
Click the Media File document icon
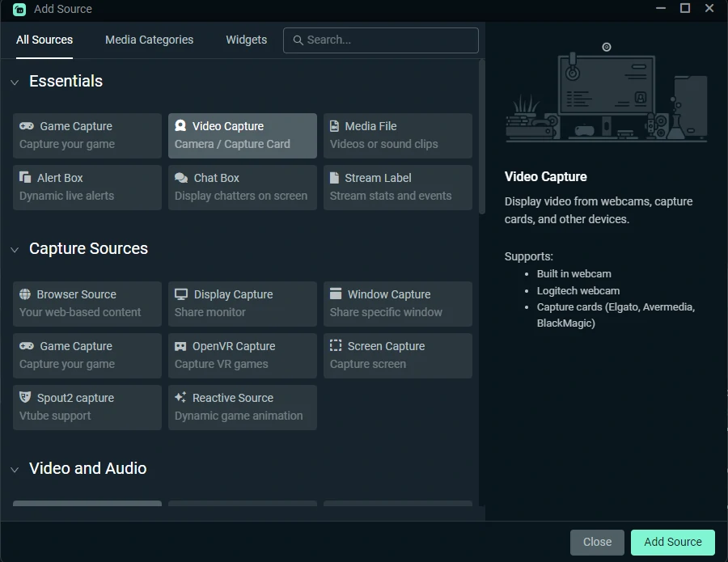(335, 126)
